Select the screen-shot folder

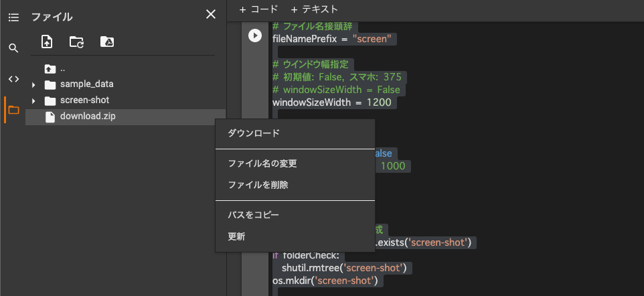[x=84, y=100]
